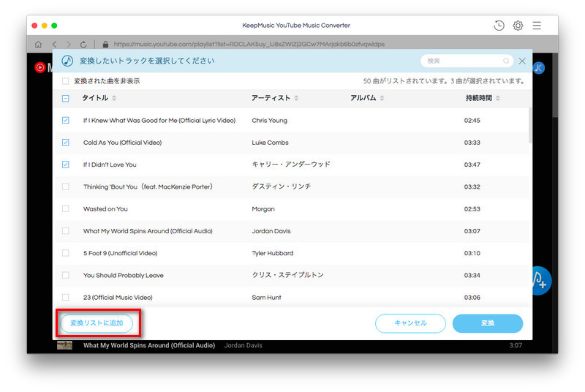Click the music note dialog icon
The height and width of the screenshot is (392, 585).
pyautogui.click(x=67, y=61)
